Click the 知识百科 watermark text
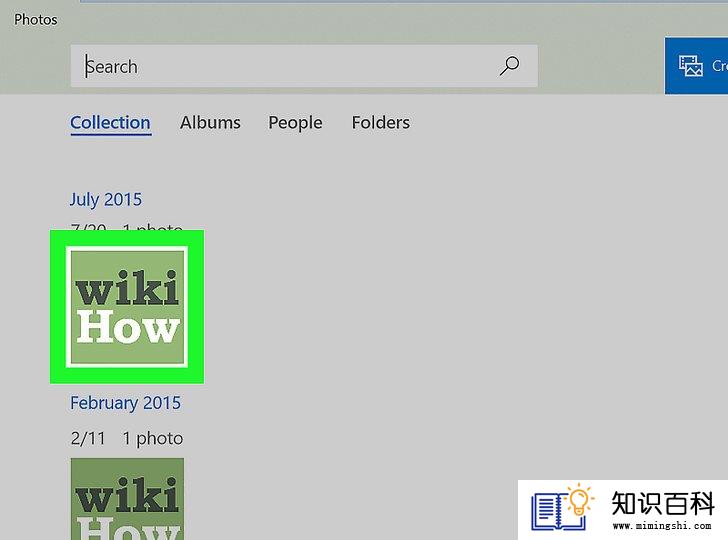Image resolution: width=728 pixels, height=540 pixels. click(x=663, y=503)
